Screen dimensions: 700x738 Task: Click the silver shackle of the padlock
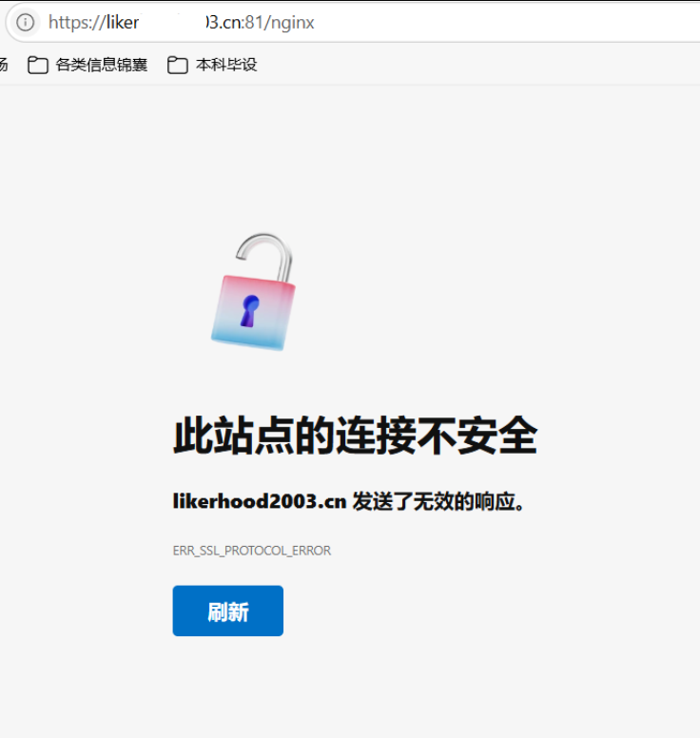(264, 257)
